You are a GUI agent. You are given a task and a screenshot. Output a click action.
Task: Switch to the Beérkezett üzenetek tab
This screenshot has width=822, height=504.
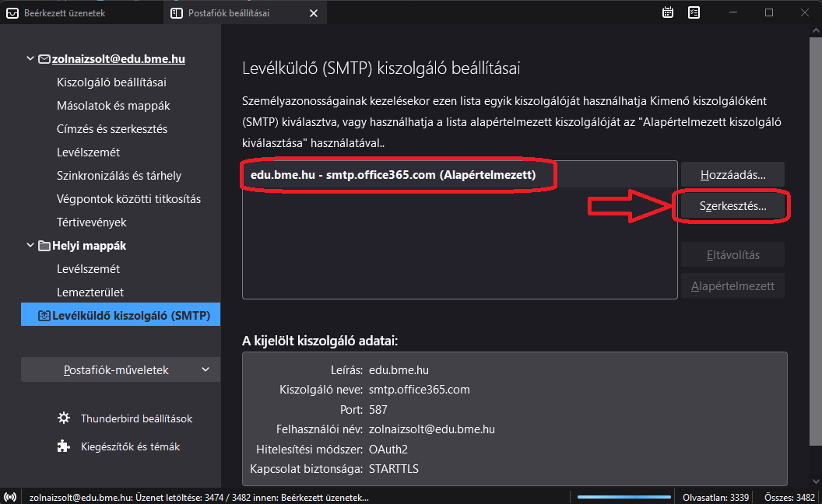(x=82, y=13)
